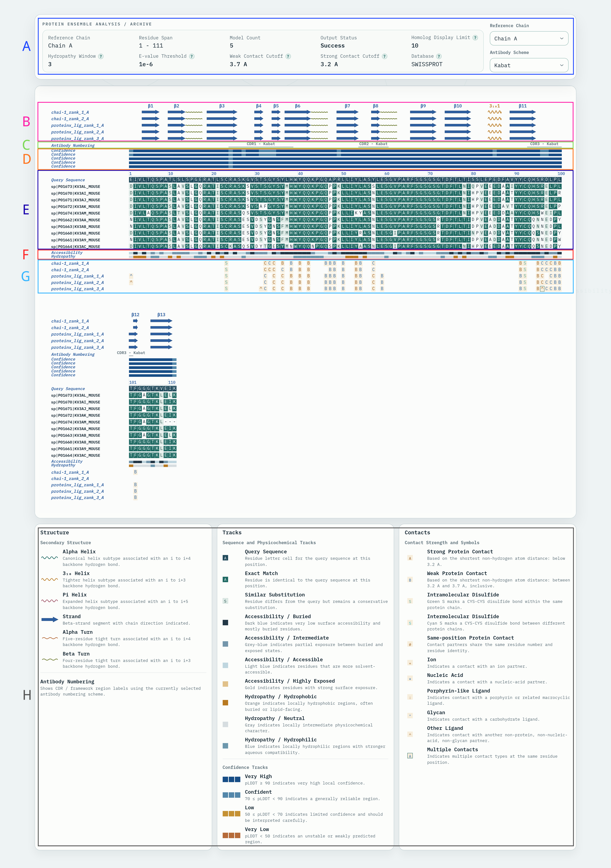Click the "β9" strand label

(x=423, y=106)
